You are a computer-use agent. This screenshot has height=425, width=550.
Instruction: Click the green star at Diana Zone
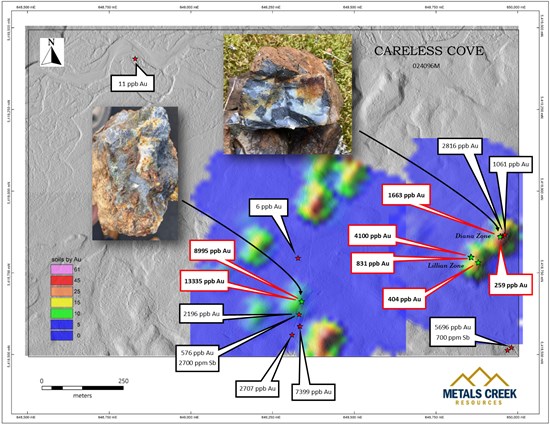click(x=500, y=237)
